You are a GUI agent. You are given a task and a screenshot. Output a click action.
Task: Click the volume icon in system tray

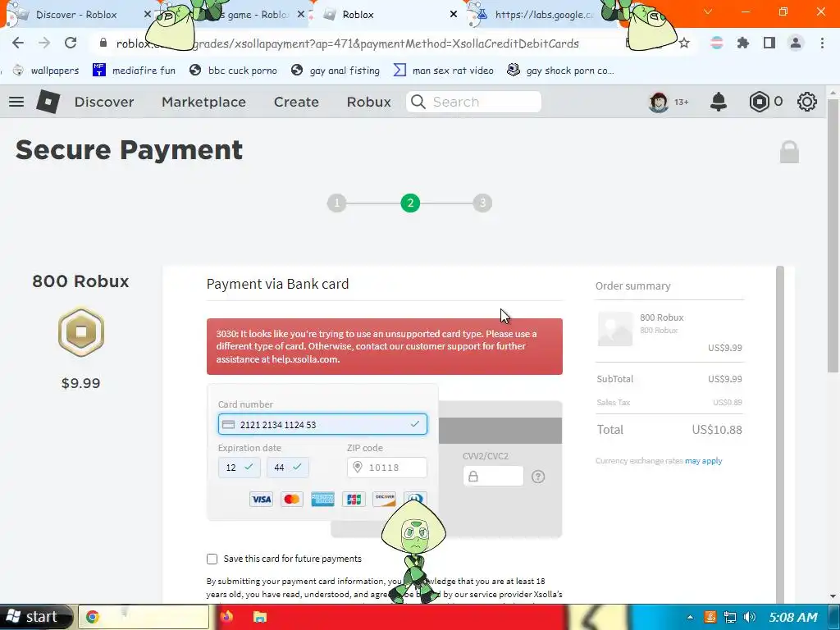750,617
